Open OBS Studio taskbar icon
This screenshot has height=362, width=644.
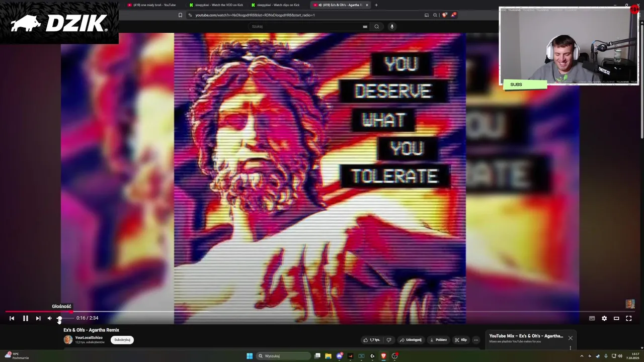click(395, 356)
